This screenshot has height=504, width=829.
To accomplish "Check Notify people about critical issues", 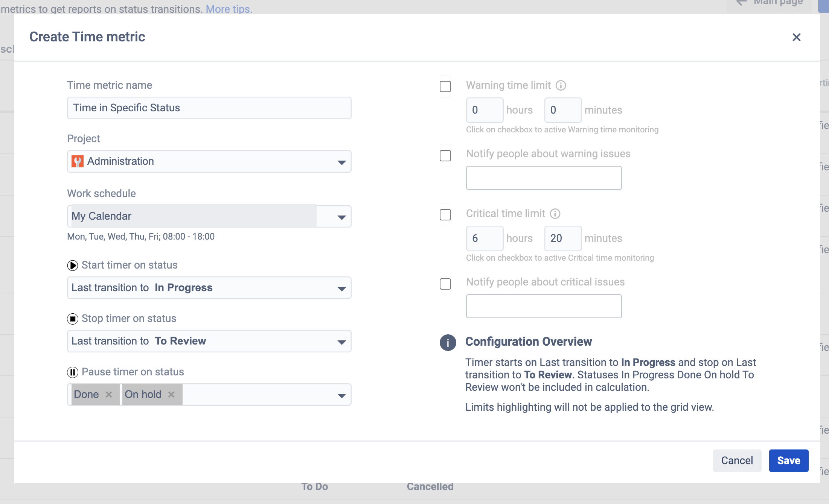I will click(445, 284).
